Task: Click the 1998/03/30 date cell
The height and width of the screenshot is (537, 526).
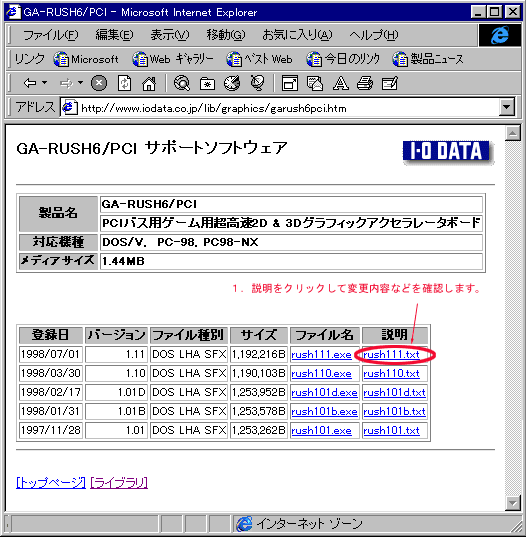Action: (51, 373)
